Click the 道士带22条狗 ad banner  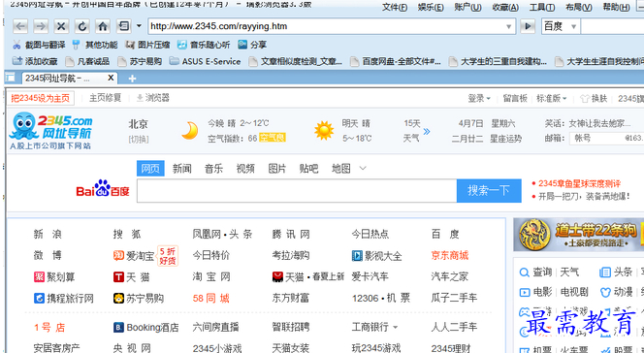tap(579, 235)
